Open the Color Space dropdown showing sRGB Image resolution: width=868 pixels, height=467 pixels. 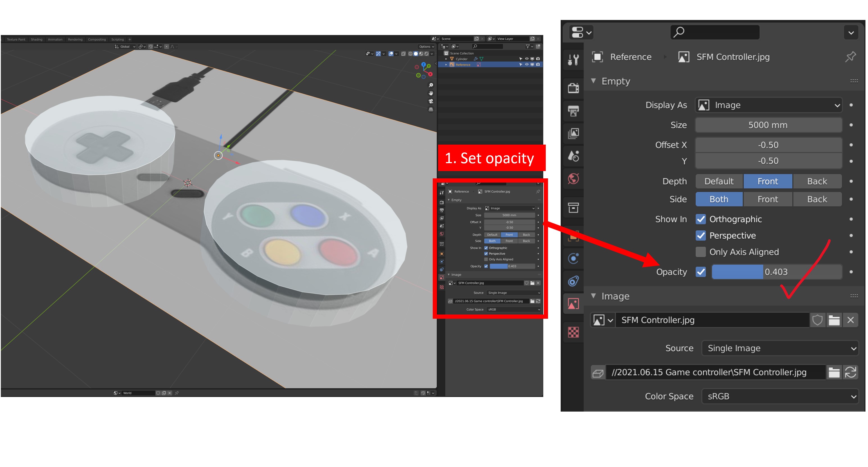point(779,396)
